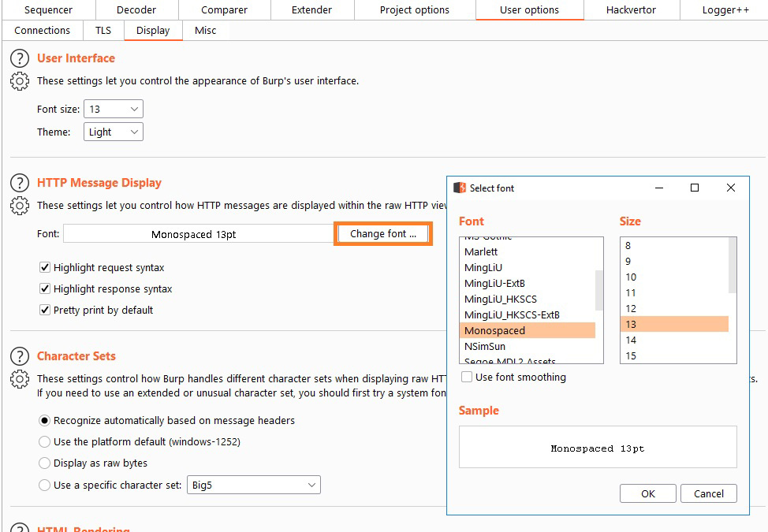Select NSimSun font in list

click(527, 346)
